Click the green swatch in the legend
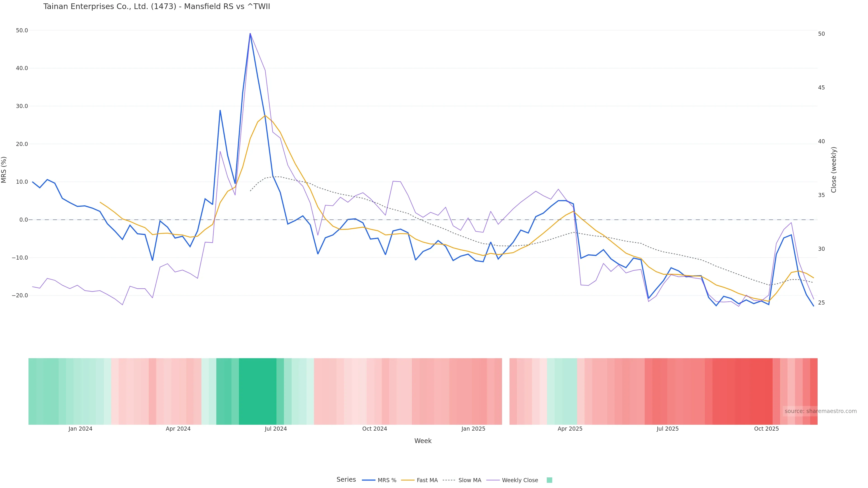868x488 pixels. point(549,480)
